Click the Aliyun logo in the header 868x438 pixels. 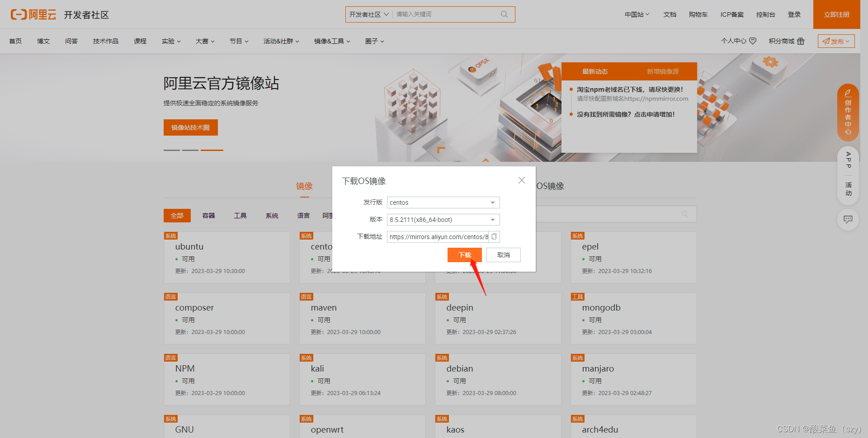pos(33,14)
